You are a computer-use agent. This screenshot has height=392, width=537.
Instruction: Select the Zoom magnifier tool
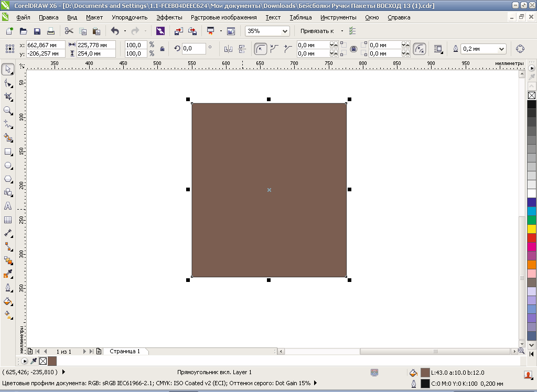[8, 111]
